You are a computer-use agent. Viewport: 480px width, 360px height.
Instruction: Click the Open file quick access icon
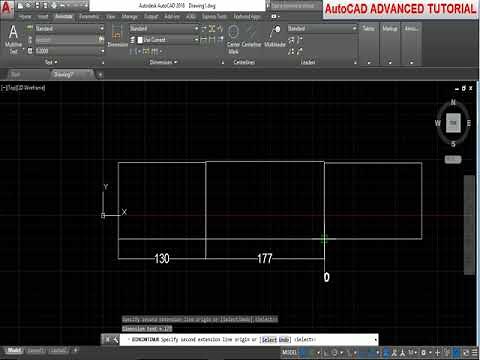click(x=29, y=6)
